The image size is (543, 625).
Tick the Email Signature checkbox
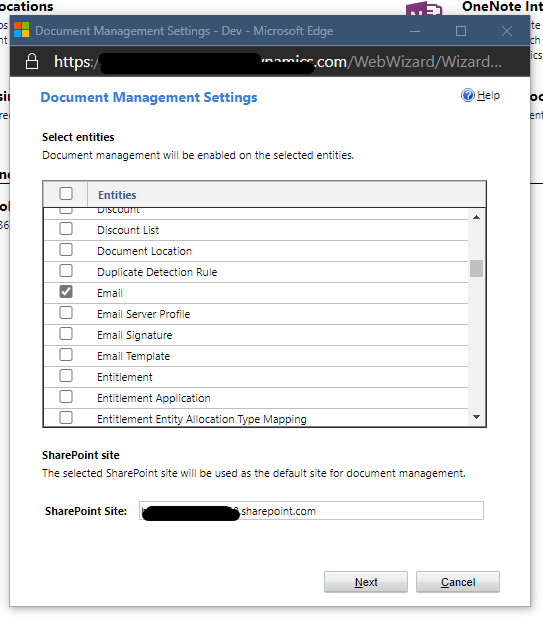point(66,334)
